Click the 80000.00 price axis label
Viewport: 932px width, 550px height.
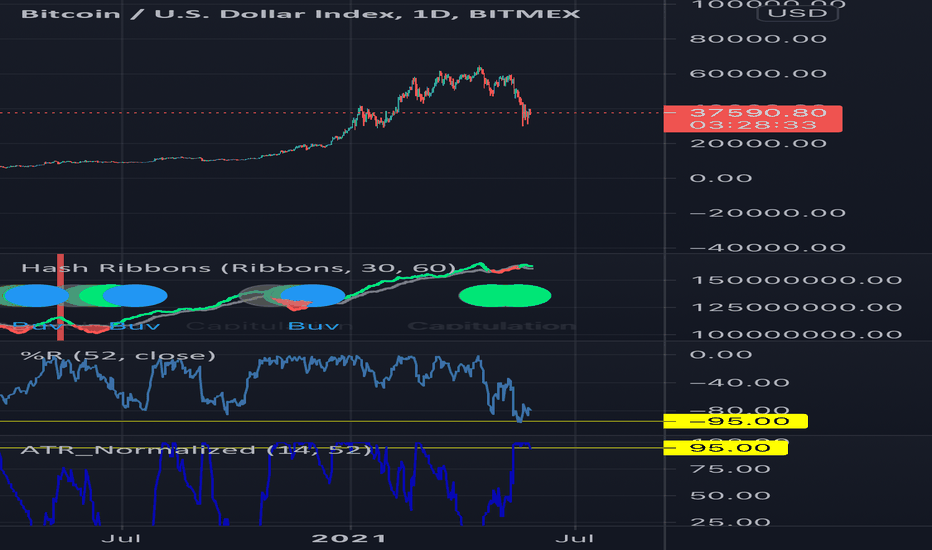758,39
